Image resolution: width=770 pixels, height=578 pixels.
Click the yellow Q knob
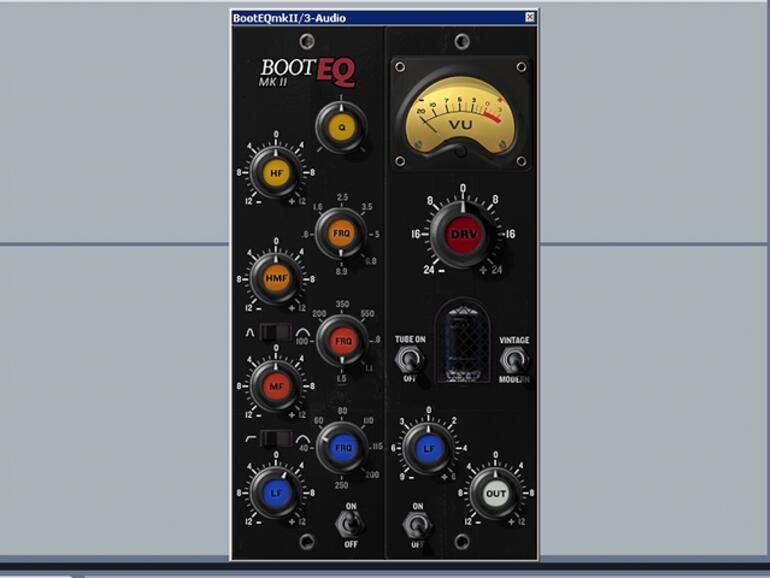coord(342,127)
